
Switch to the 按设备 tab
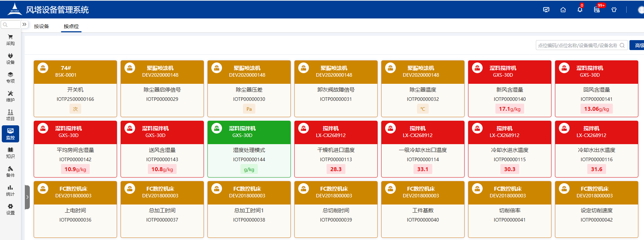point(41,26)
